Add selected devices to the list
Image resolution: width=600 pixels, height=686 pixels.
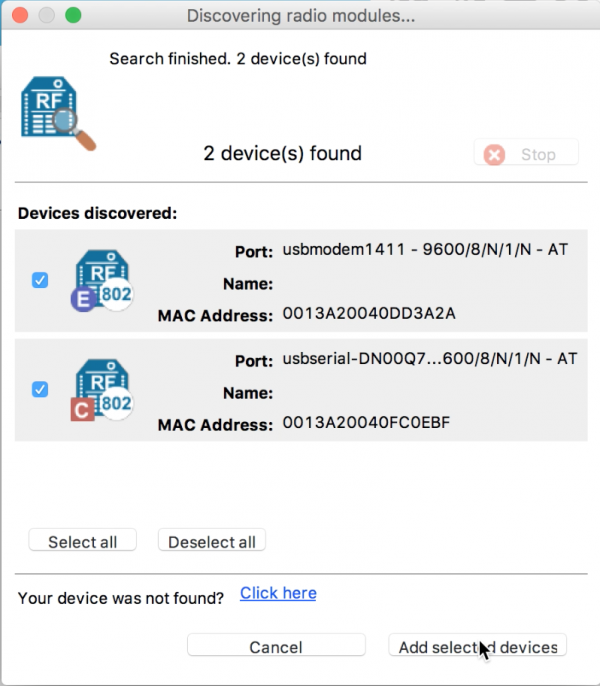tap(477, 647)
